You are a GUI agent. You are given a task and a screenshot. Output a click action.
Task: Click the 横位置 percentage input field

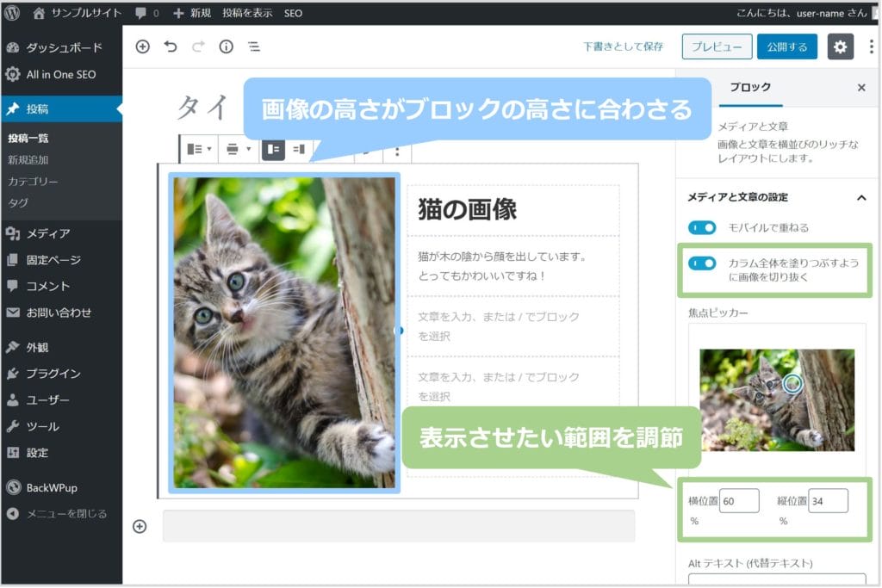(739, 500)
